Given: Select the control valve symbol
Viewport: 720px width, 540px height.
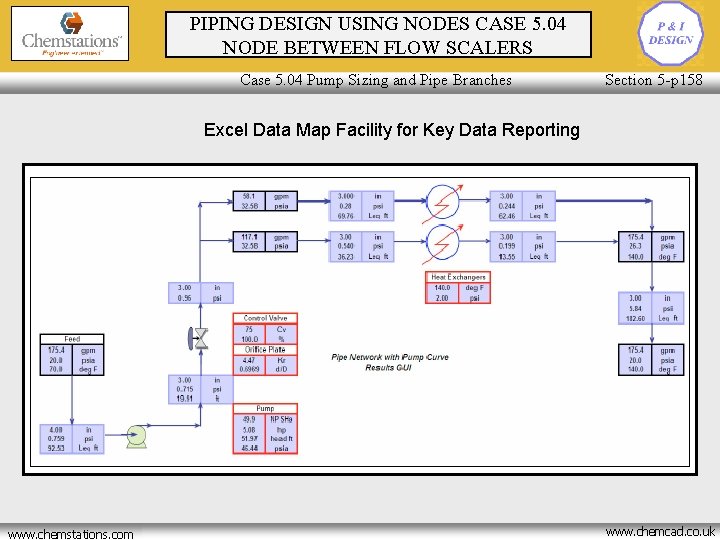Looking at the screenshot, I should 198,338.
